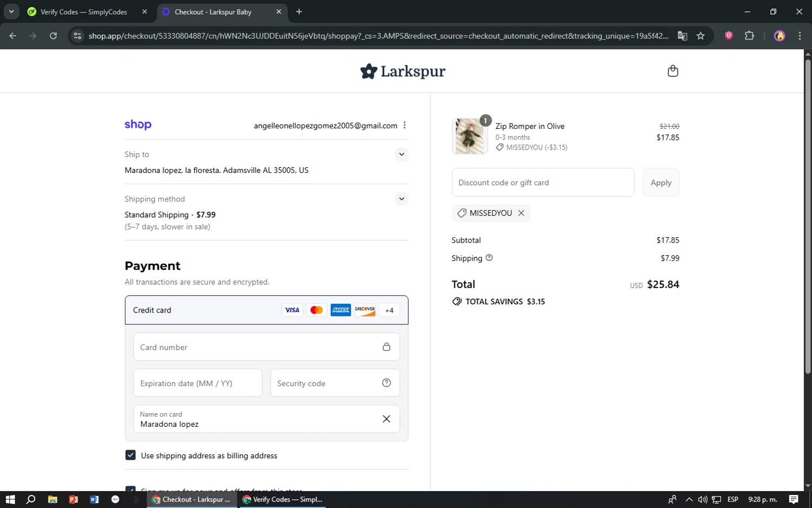
Task: Open the Windows Start menu
Action: [10, 499]
